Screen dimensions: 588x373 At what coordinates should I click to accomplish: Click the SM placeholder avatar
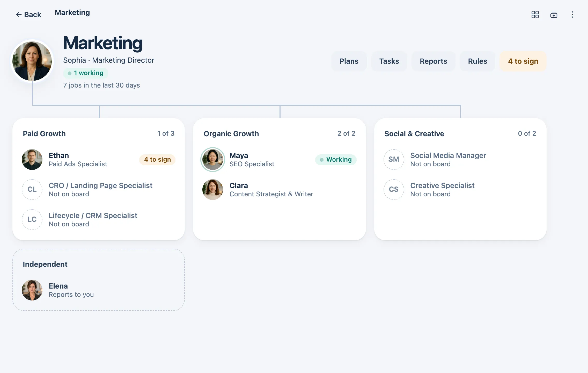(x=394, y=160)
